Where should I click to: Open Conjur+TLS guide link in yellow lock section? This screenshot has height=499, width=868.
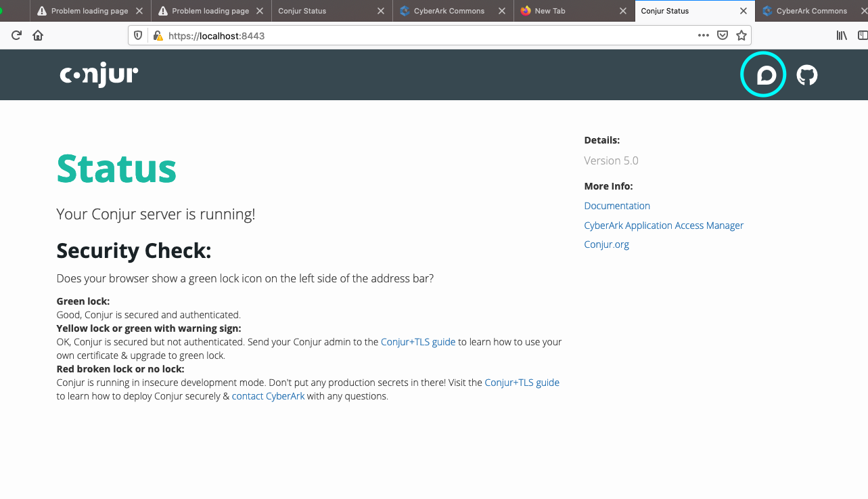pyautogui.click(x=418, y=342)
